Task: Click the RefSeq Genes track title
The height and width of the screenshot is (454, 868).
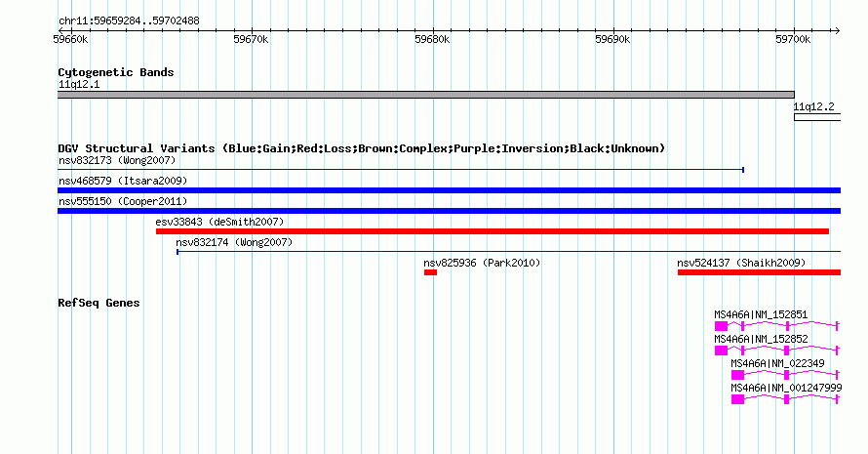Action: 99,304
